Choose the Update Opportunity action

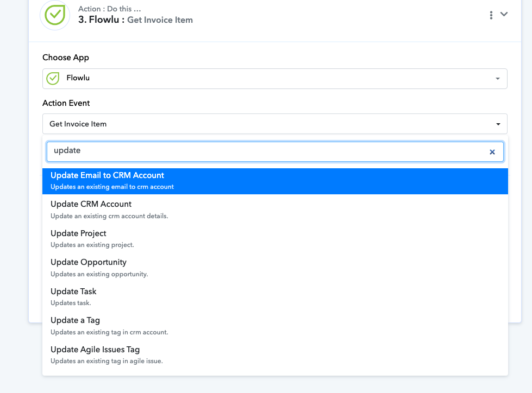275,268
